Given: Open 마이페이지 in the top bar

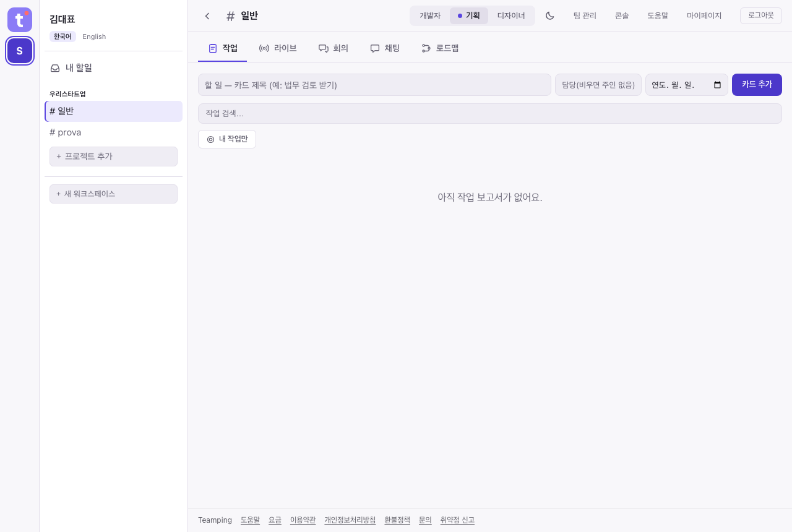Looking at the screenshot, I should click(x=704, y=16).
